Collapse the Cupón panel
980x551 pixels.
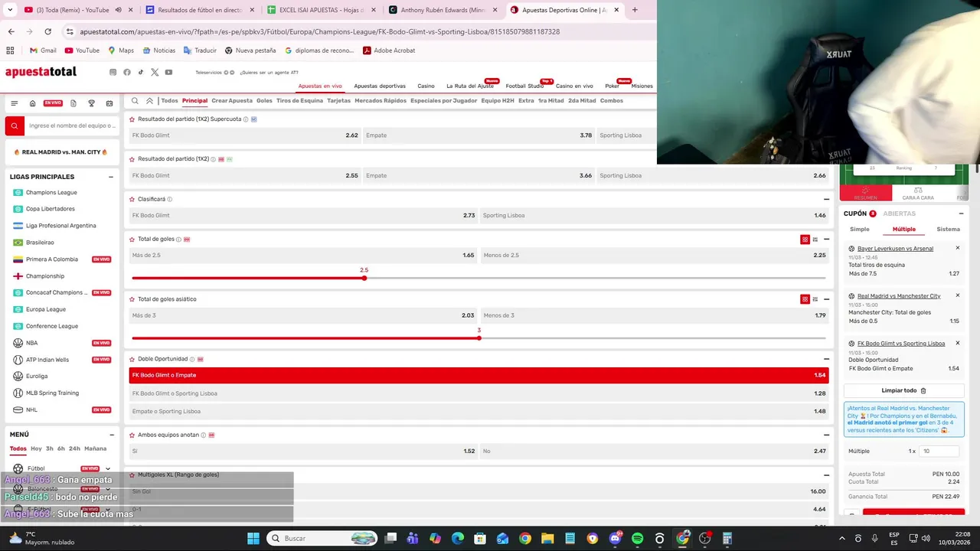pos(962,214)
